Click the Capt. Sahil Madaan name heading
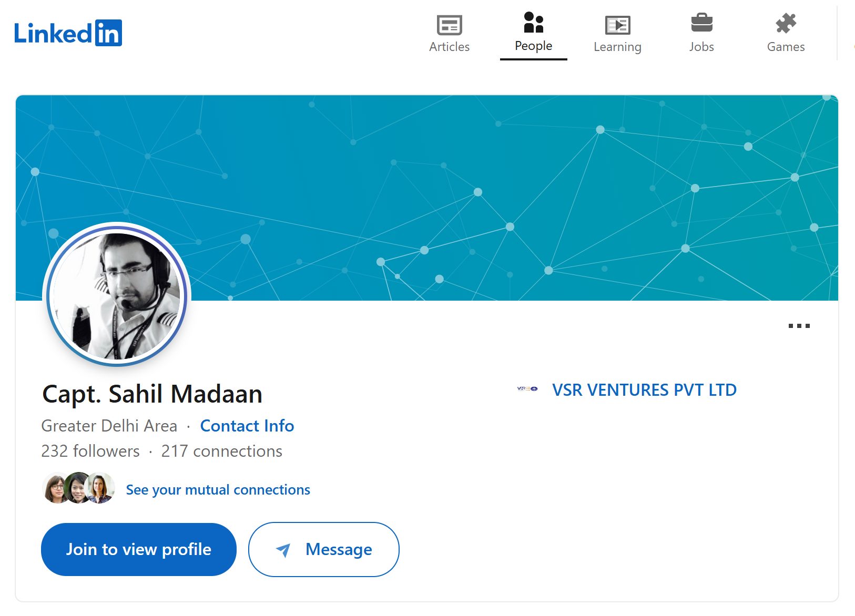Screen dimensions: 855x616 pyautogui.click(x=152, y=394)
